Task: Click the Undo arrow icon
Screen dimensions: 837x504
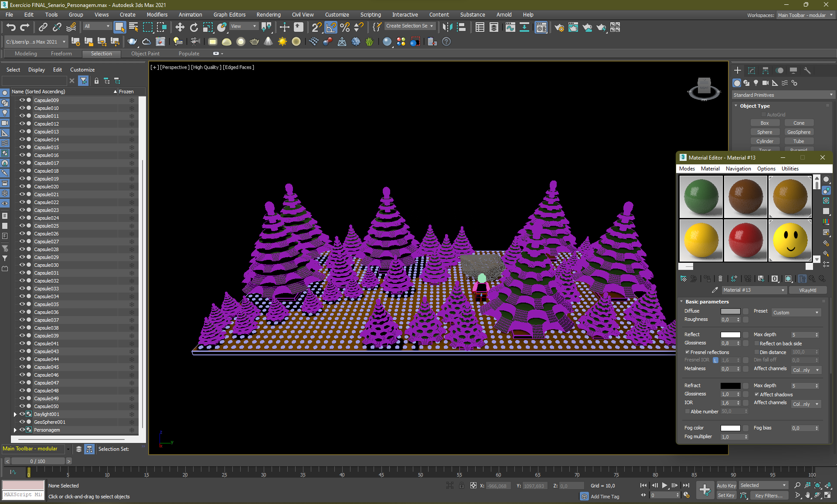Action: [11, 27]
